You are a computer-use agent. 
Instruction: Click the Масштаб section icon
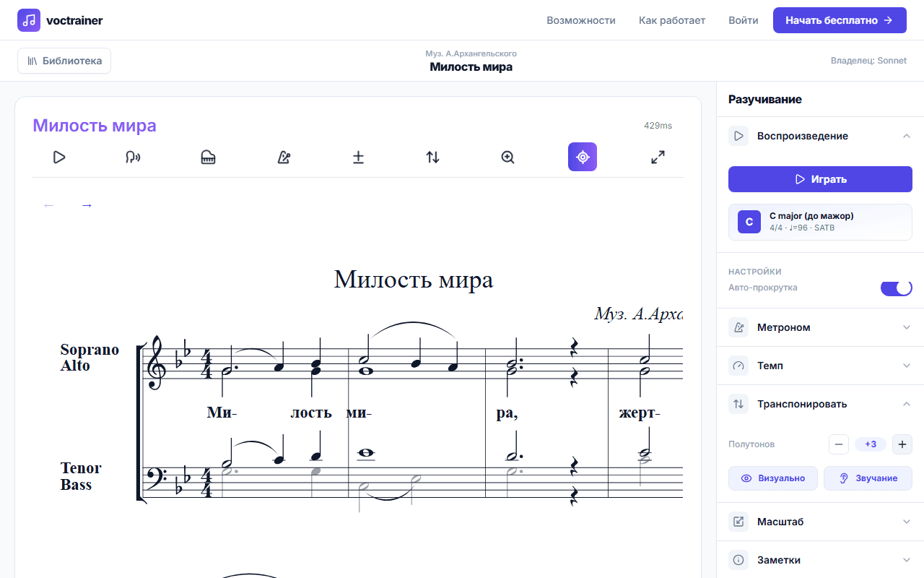click(x=738, y=522)
